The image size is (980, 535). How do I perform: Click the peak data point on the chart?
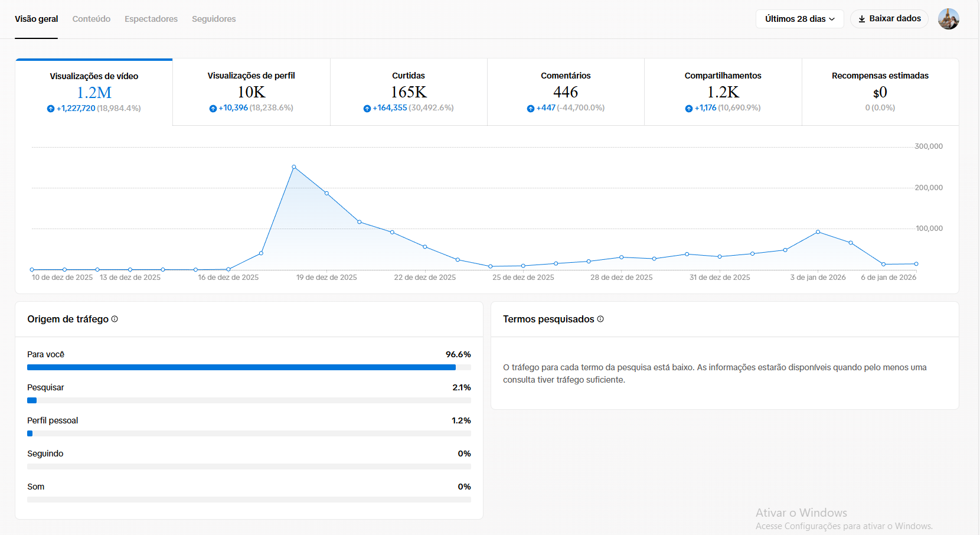click(x=294, y=167)
